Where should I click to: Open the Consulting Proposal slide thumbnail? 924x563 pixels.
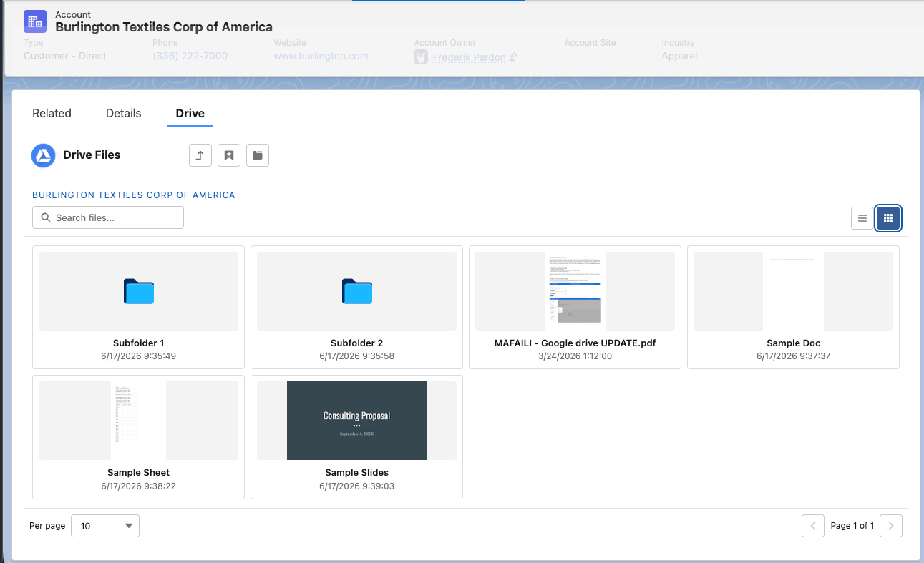[x=357, y=421]
